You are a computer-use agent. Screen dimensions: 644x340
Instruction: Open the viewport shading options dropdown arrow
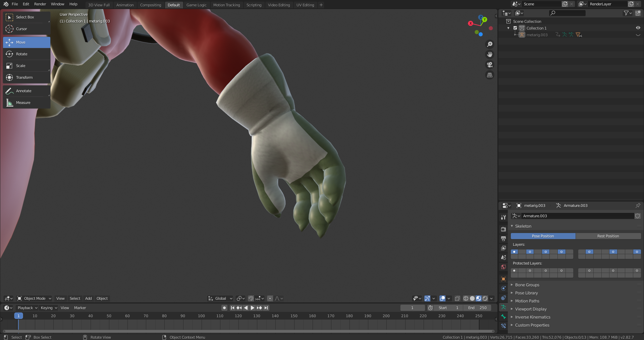pyautogui.click(x=491, y=298)
